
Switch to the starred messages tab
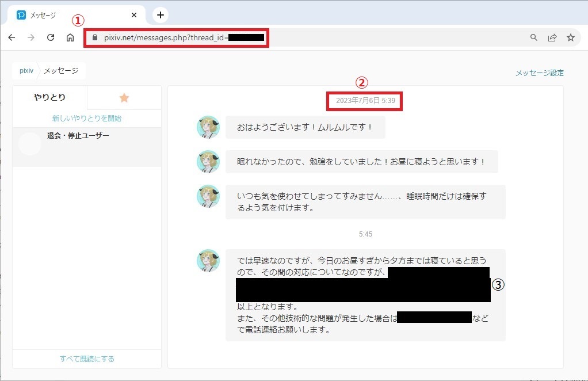pyautogui.click(x=124, y=98)
